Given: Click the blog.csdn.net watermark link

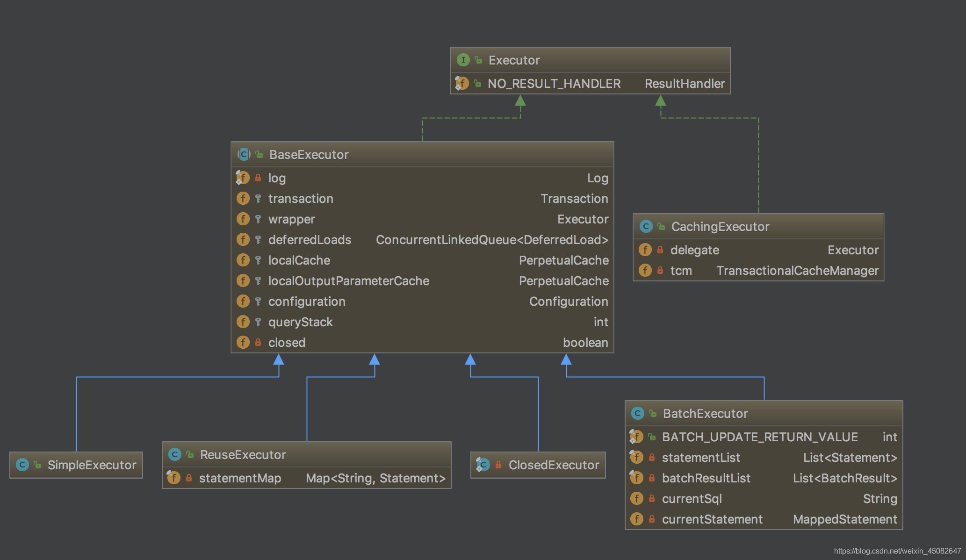Looking at the screenshot, I should tap(897, 551).
